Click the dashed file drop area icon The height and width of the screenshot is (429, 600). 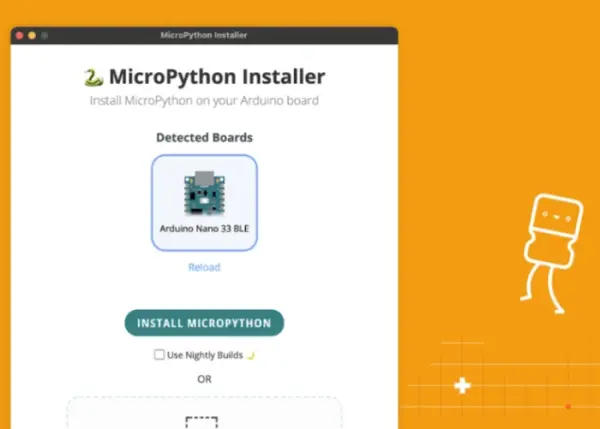[x=202, y=422]
